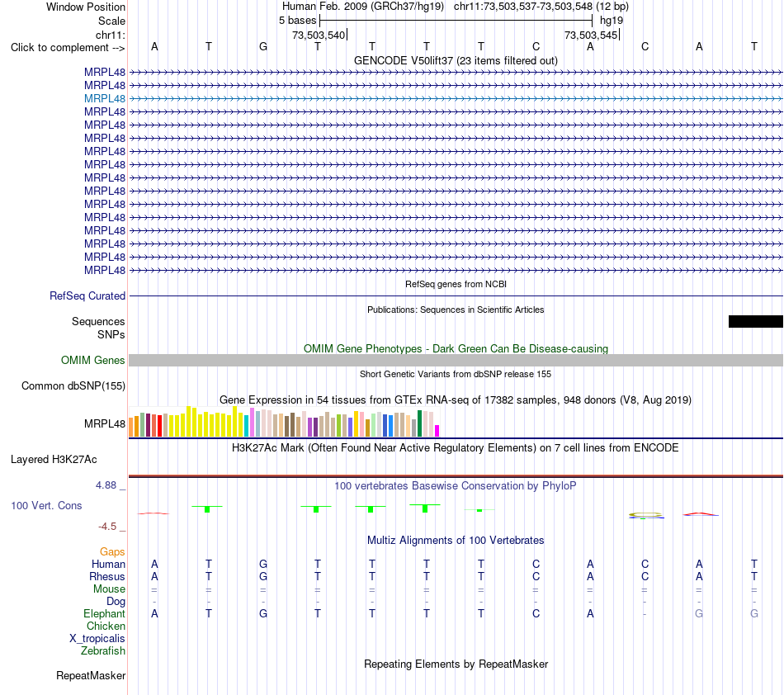Open the Repeating Elements by RepeatMasker title
Screen dimensions: 784x695
[456, 664]
